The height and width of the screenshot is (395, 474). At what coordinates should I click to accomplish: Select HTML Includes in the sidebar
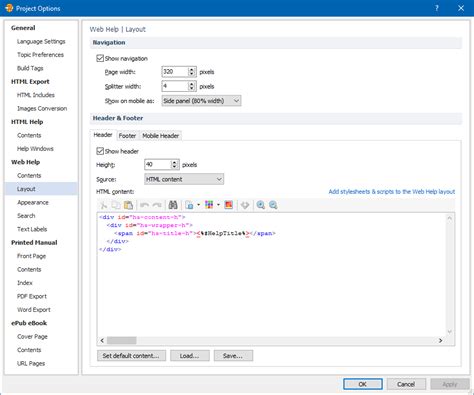[x=36, y=95]
